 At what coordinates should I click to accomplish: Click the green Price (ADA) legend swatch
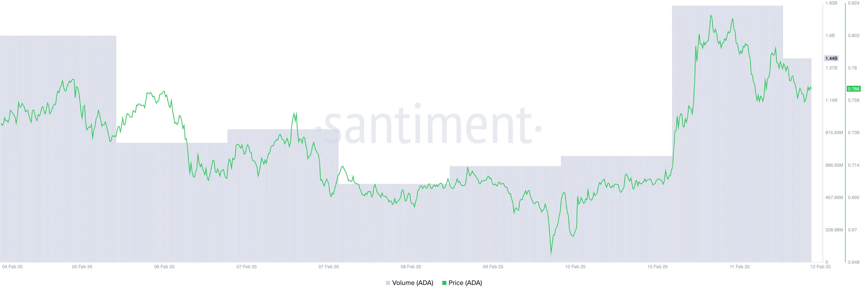(444, 283)
